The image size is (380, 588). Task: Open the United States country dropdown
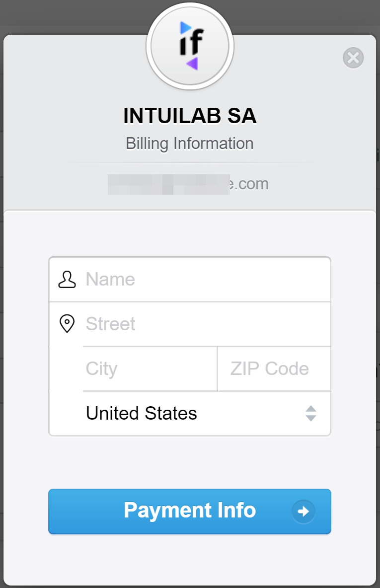pyautogui.click(x=207, y=413)
